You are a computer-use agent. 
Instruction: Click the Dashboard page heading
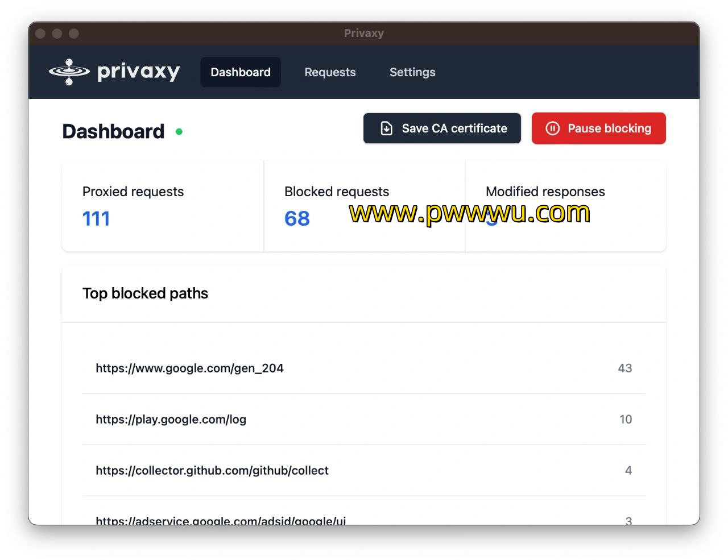click(x=113, y=132)
